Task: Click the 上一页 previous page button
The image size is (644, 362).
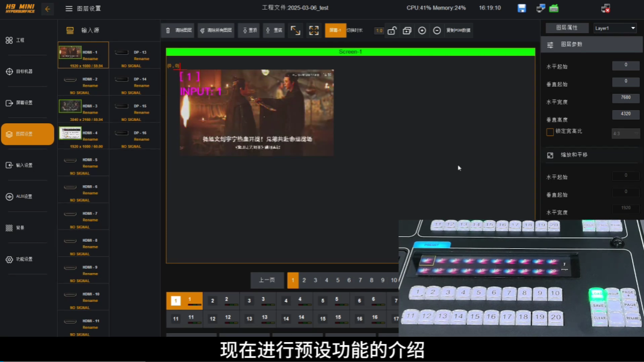Action: (x=267, y=280)
